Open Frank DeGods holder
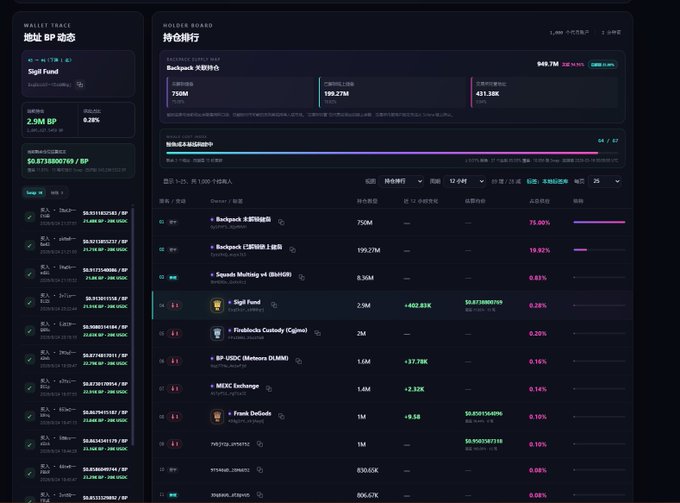Image resolution: width=680 pixels, height=503 pixels. [x=252, y=414]
